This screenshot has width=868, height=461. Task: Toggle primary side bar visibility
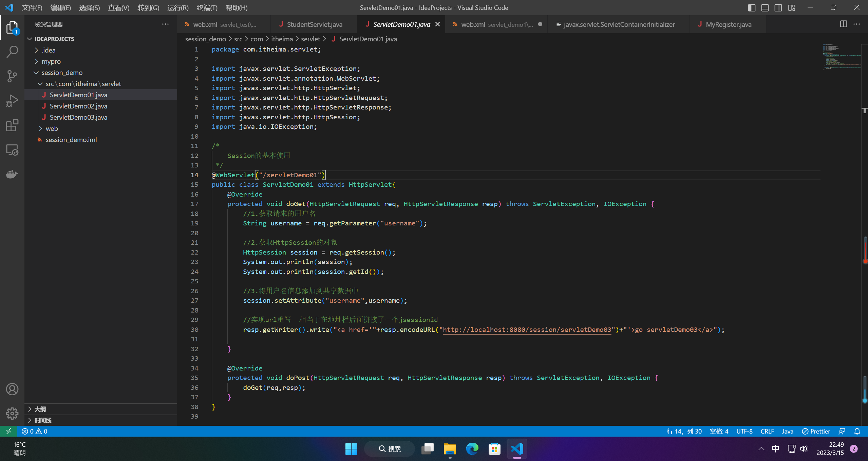point(752,7)
